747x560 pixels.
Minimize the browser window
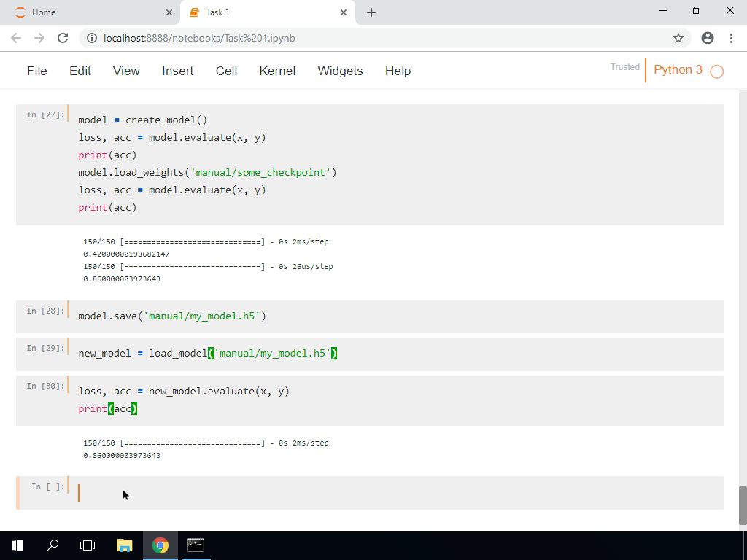(662, 10)
